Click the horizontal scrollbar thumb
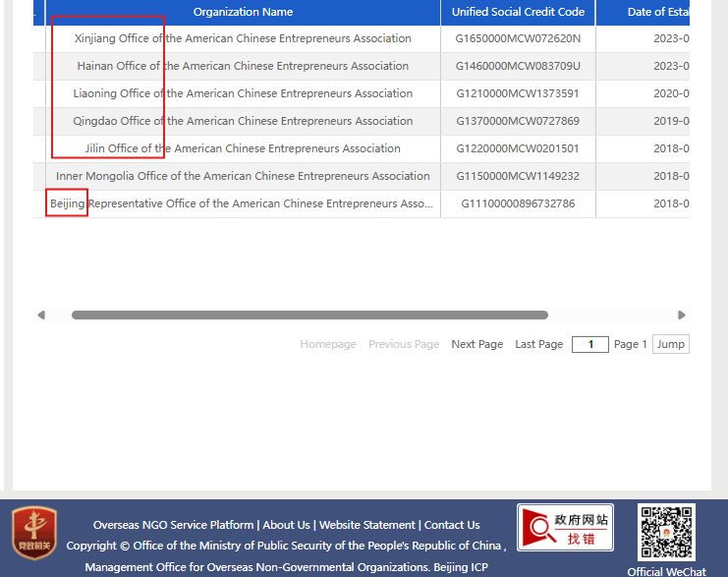The width and height of the screenshot is (728, 577). point(309,315)
